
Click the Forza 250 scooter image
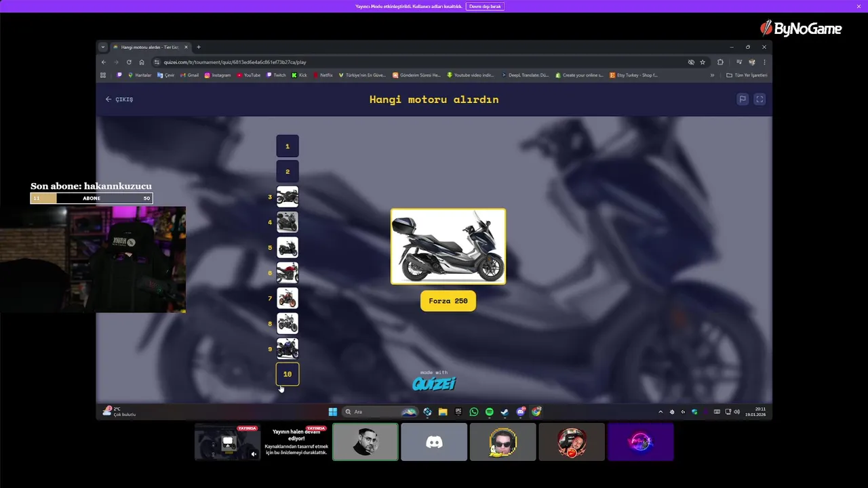tap(448, 246)
